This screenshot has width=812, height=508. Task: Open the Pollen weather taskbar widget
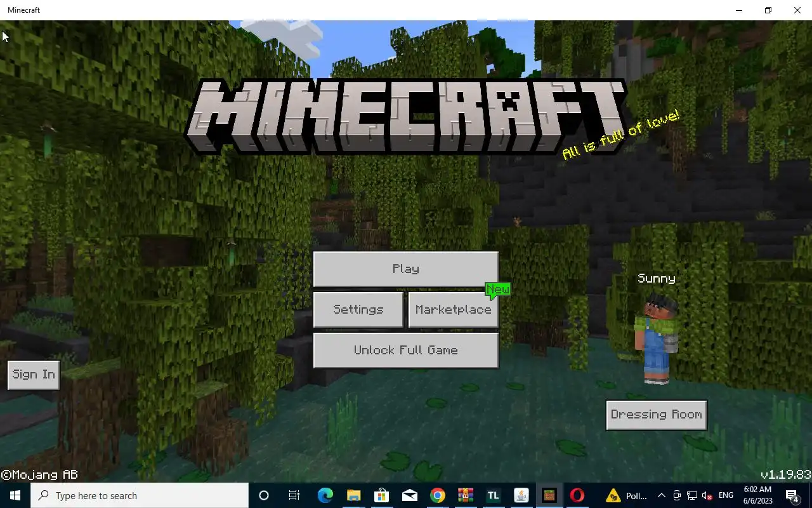pos(627,495)
